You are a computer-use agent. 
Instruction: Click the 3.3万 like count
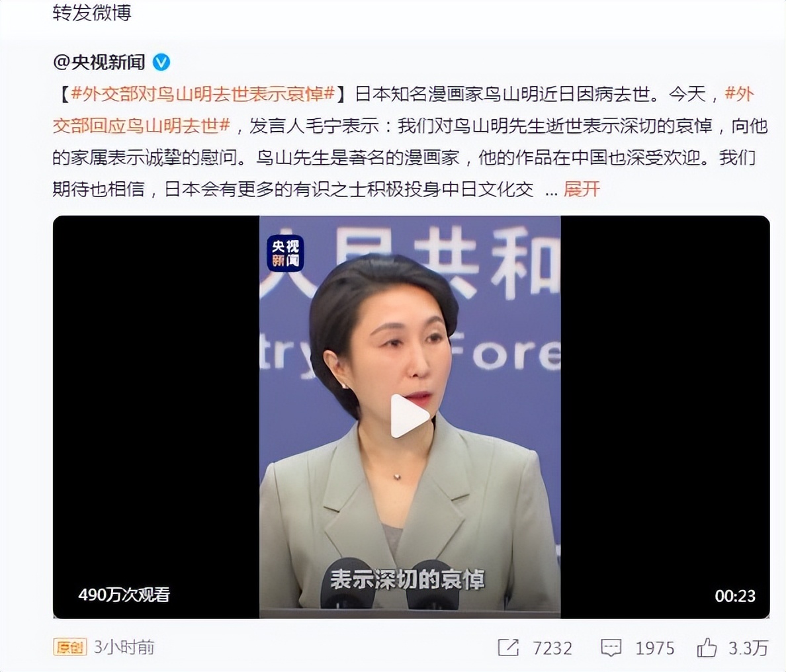tap(748, 648)
